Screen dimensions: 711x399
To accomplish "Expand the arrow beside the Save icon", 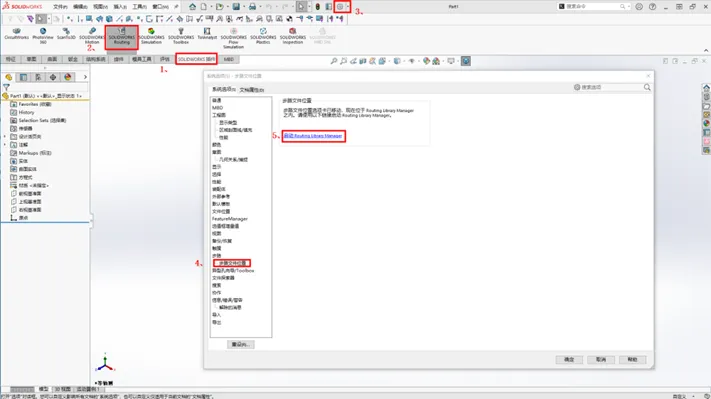I will pyautogui.click(x=243, y=7).
